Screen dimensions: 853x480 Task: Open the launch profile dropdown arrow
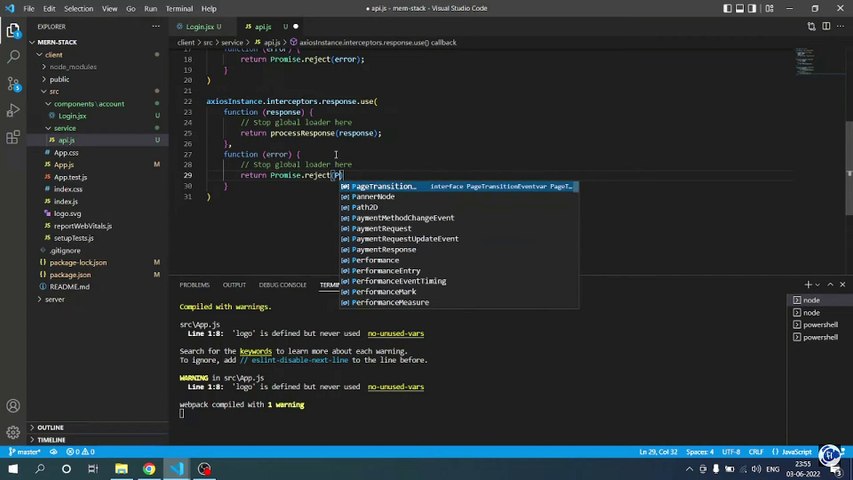pos(817,285)
